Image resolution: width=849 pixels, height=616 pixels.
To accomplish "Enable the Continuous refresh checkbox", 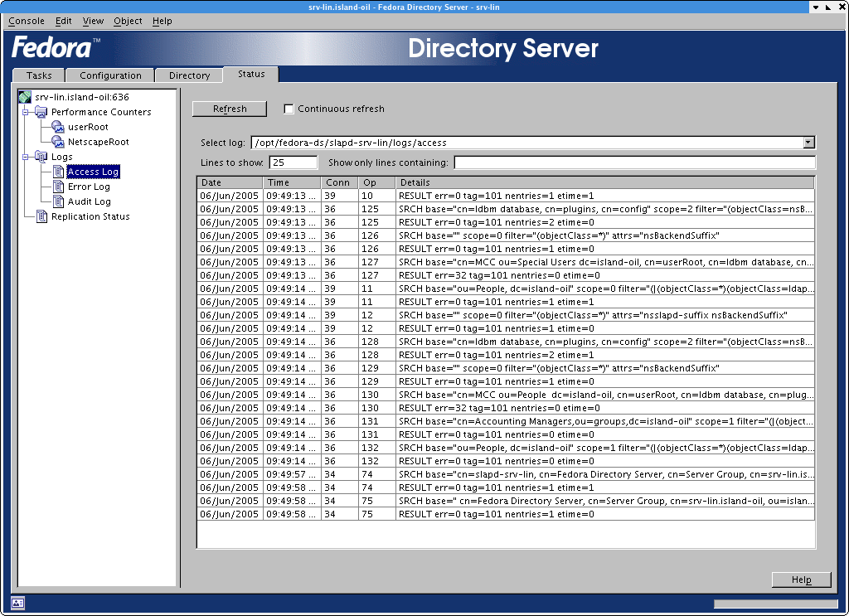I will pos(289,109).
